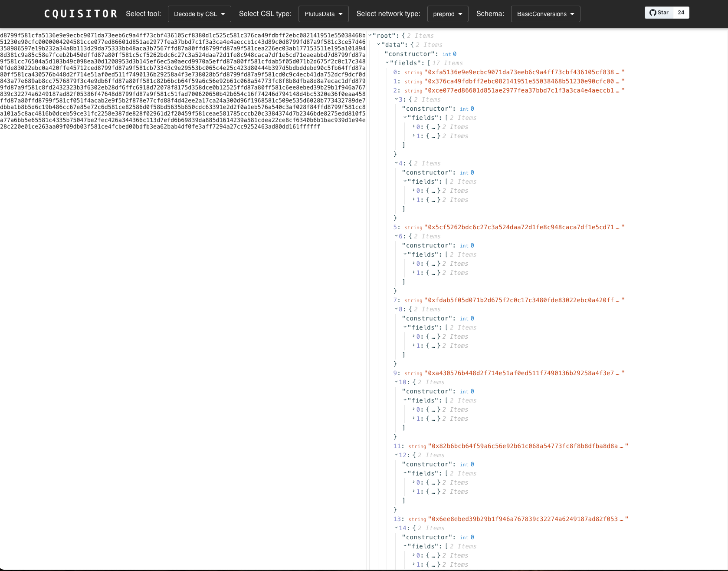Collapse field item 3 object
Viewport: 728px width, 571px height.
pyautogui.click(x=396, y=99)
